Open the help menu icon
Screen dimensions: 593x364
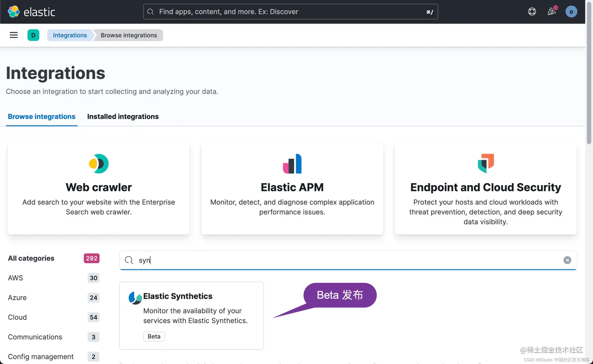[532, 12]
